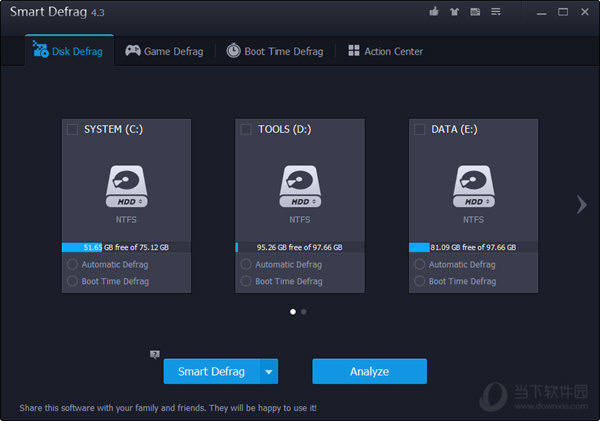The height and width of the screenshot is (421, 600).
Task: Click the thumbs-up like icon
Action: tap(434, 12)
